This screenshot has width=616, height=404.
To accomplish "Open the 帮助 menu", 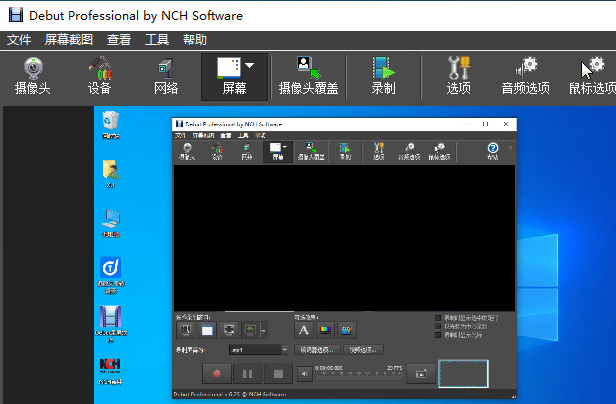I will (194, 40).
